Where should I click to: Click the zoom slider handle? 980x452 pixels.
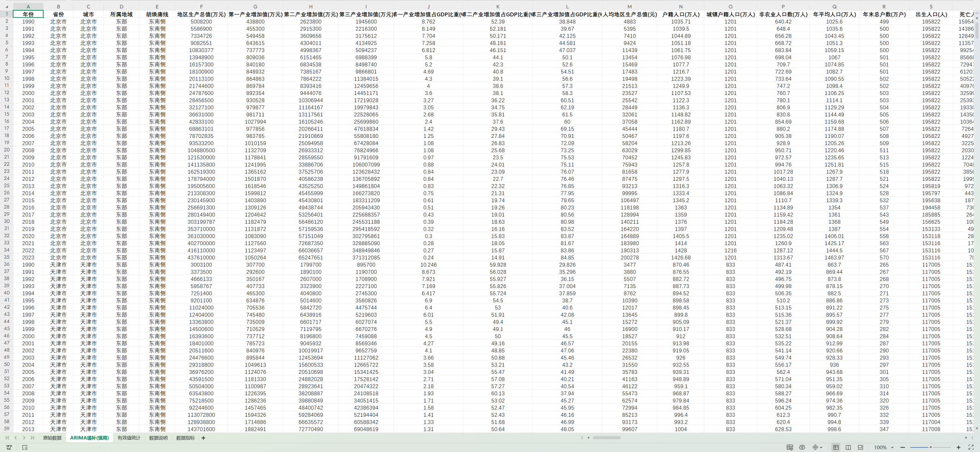point(930,447)
